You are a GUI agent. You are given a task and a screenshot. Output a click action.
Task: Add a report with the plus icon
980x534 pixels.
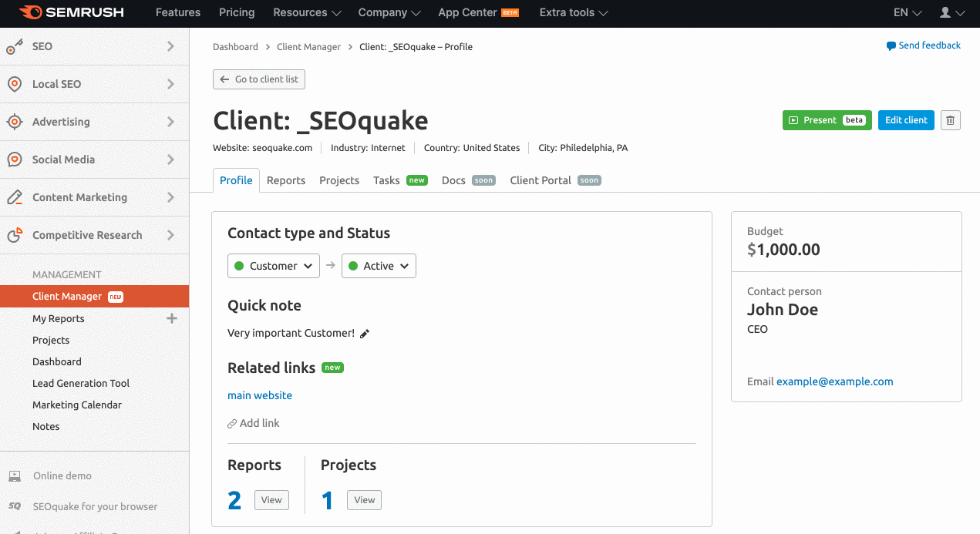172,318
